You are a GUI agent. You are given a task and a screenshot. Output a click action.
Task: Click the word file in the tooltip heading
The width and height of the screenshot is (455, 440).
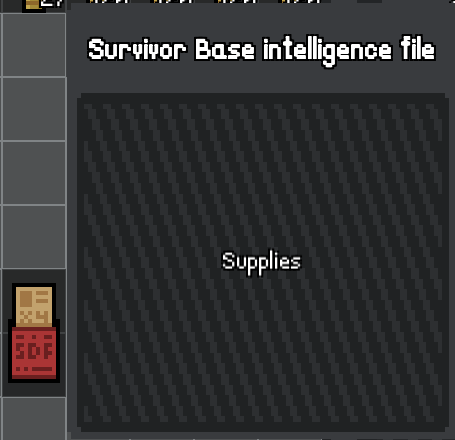pos(418,48)
